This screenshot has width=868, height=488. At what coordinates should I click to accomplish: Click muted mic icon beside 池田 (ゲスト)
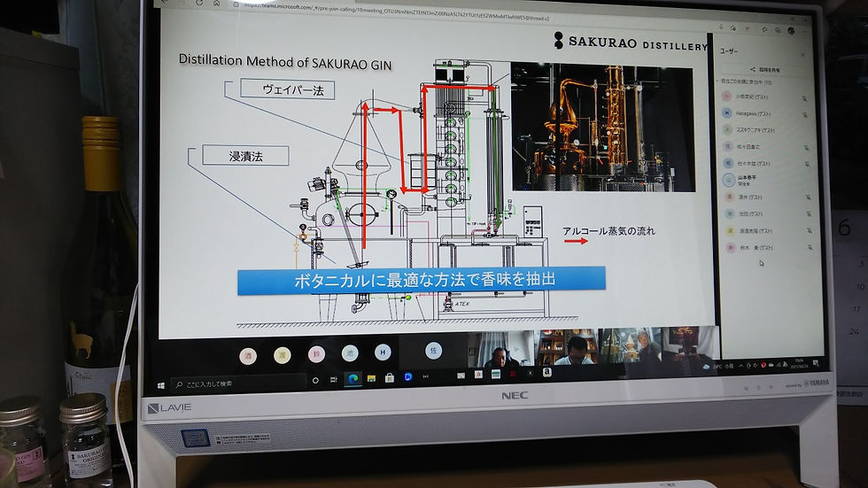(808, 214)
